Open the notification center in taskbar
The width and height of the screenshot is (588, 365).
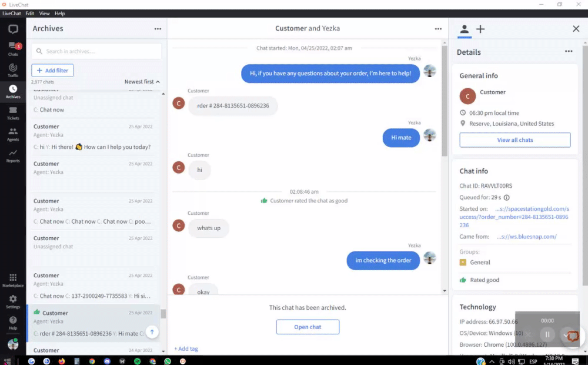click(x=575, y=361)
